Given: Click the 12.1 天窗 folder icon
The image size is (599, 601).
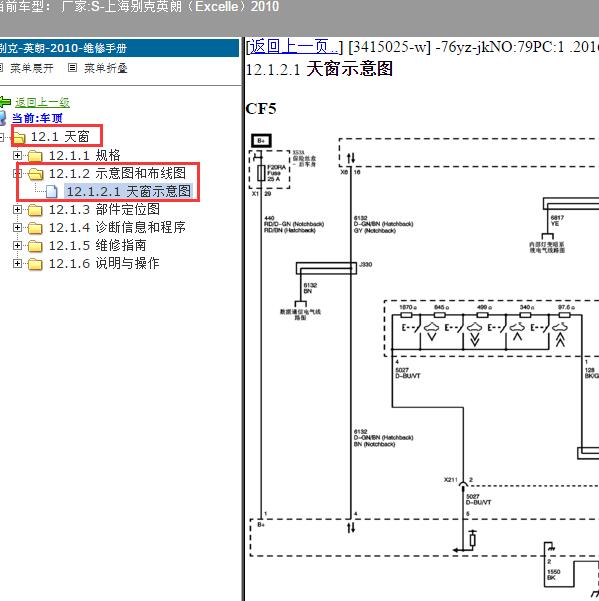Looking at the screenshot, I should (x=18, y=137).
